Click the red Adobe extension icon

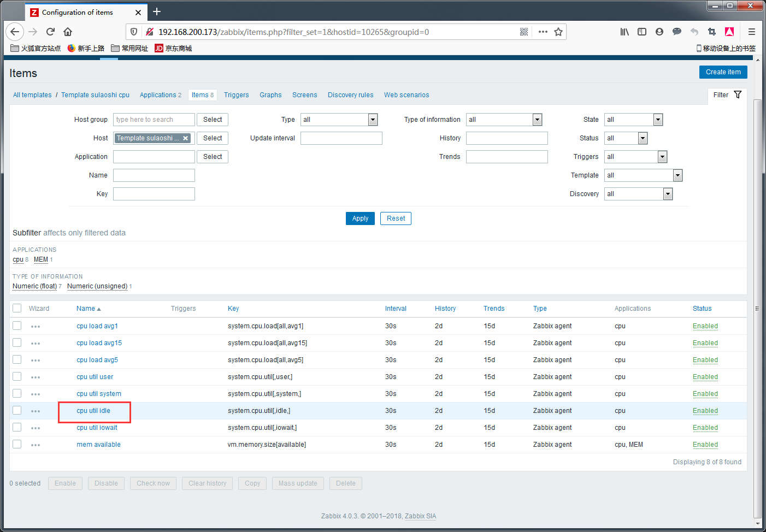729,32
